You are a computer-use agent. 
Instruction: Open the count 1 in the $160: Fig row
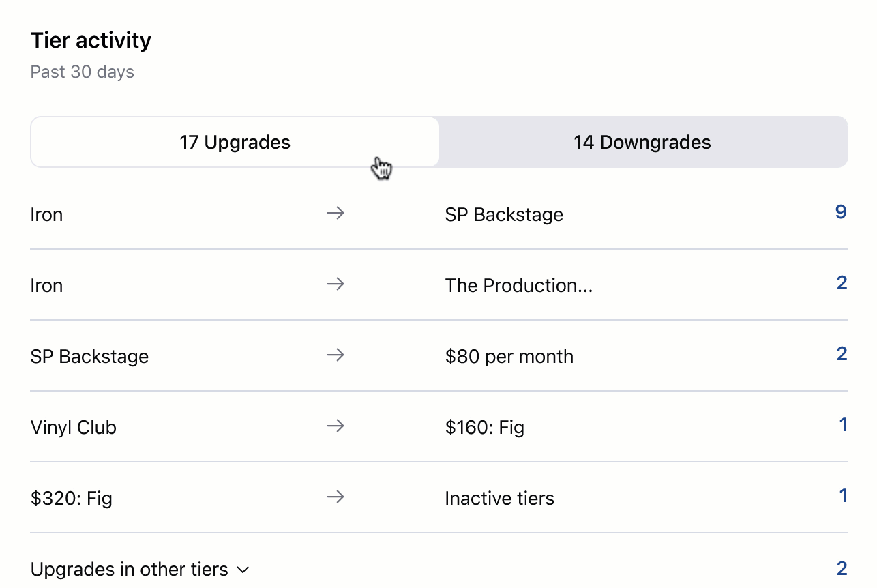pyautogui.click(x=843, y=425)
